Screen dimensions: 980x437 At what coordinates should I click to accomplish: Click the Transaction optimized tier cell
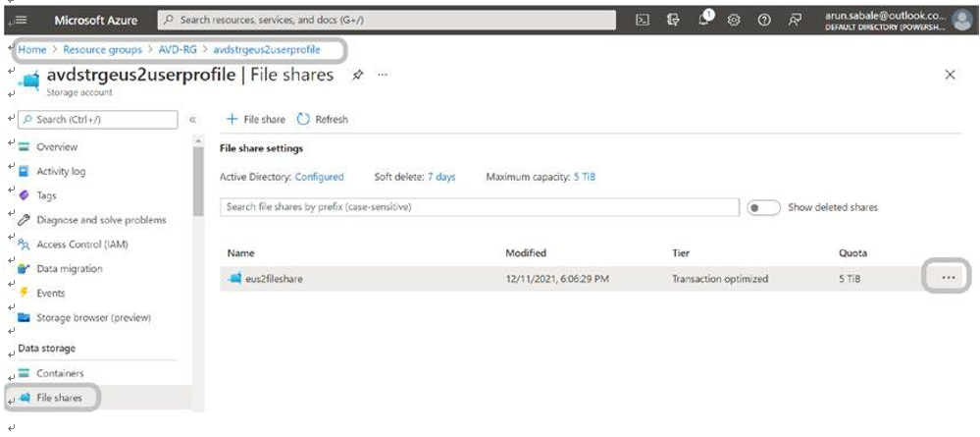tap(720, 279)
